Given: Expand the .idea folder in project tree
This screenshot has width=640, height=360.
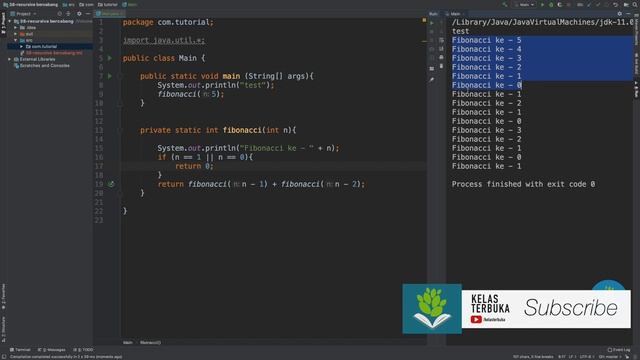Looking at the screenshot, I should [x=16, y=27].
